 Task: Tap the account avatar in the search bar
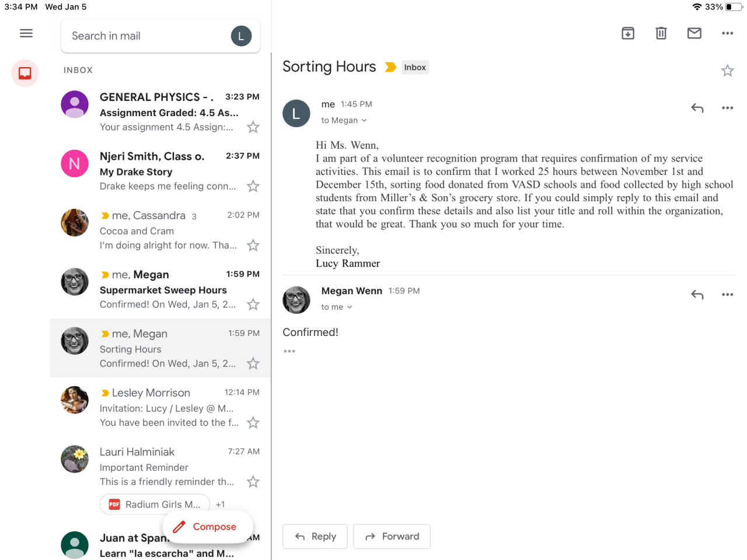[x=241, y=36]
